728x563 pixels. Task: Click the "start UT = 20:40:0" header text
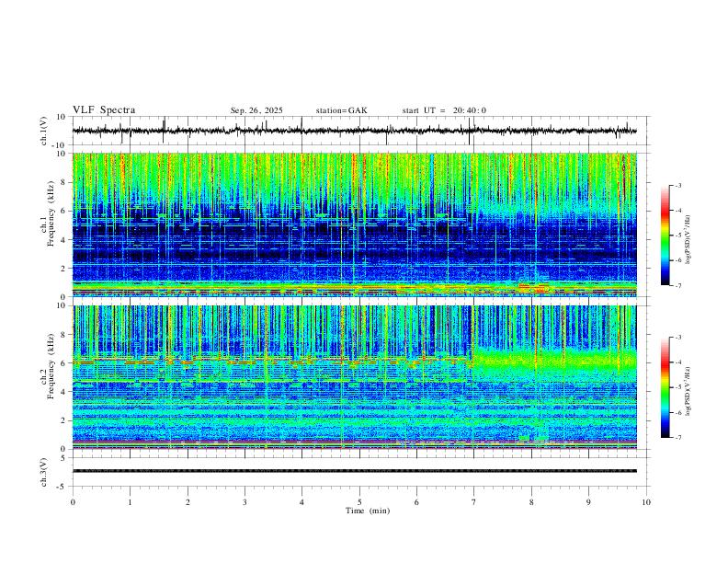444,110
